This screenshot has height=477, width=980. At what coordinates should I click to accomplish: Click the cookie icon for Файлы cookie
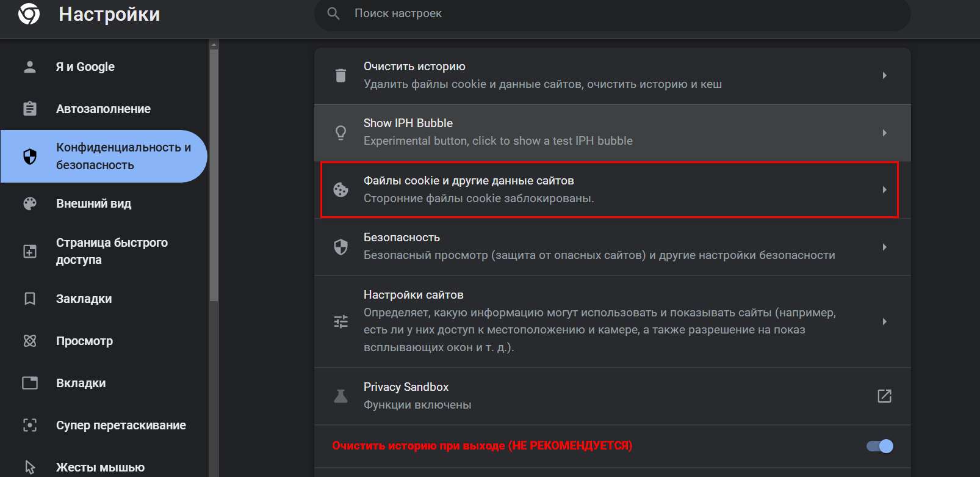pyautogui.click(x=340, y=189)
